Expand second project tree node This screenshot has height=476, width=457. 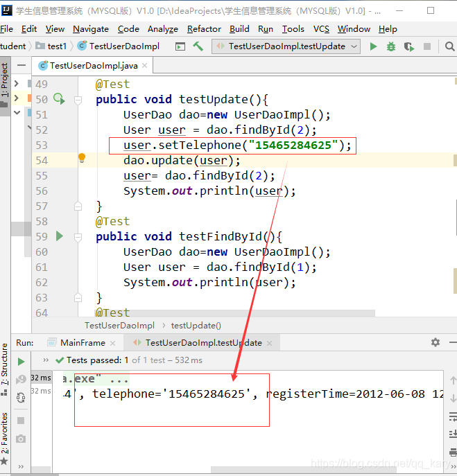pos(17,98)
